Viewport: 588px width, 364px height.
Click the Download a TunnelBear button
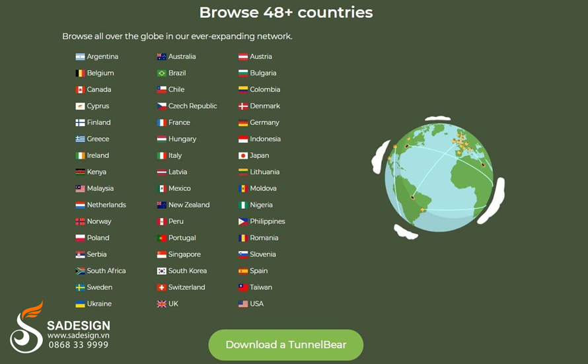[x=286, y=344]
